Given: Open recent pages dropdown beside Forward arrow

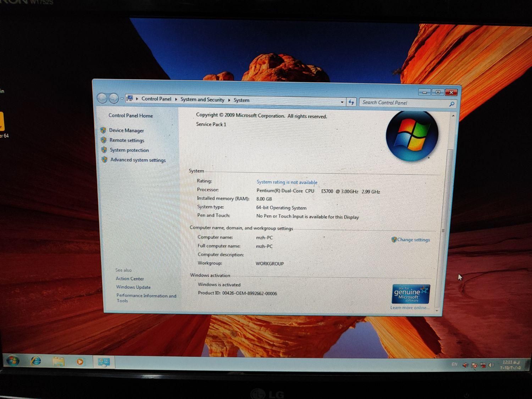Looking at the screenshot, I should tap(122, 99).
